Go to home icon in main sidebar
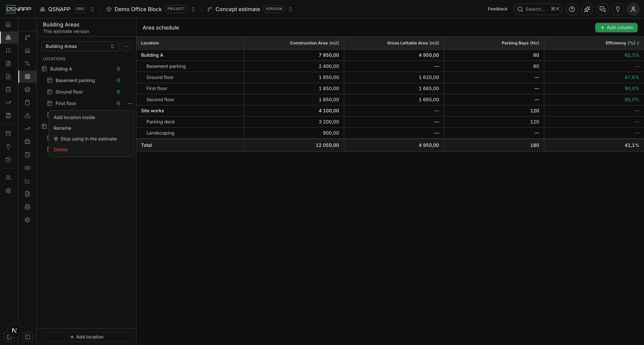Viewport: 644px width, 345px height. click(x=8, y=24)
